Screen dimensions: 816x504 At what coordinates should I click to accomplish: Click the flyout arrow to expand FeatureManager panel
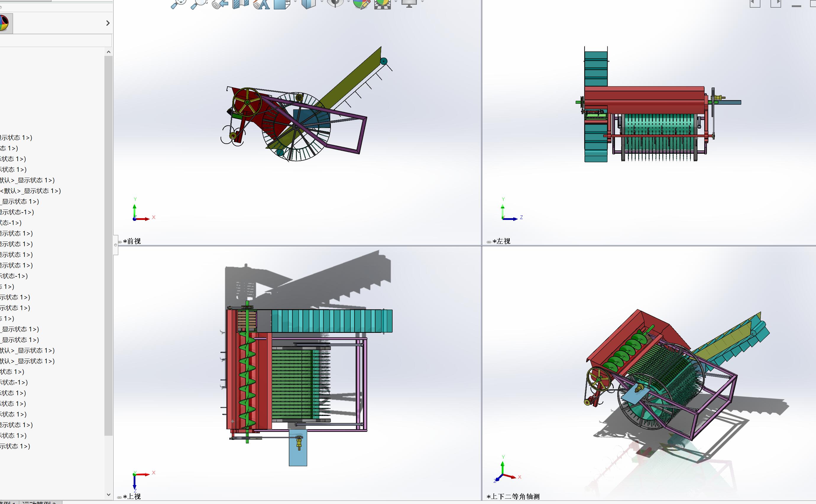[108, 23]
